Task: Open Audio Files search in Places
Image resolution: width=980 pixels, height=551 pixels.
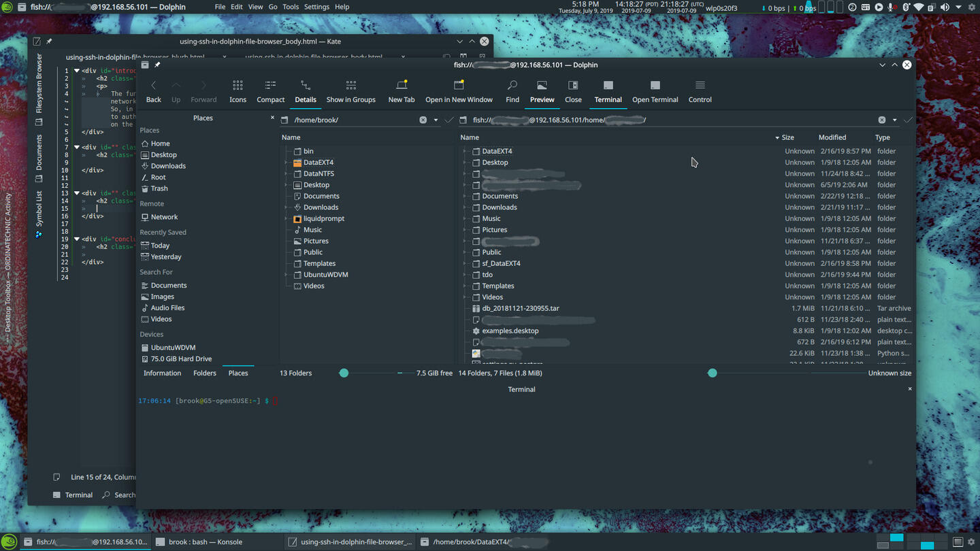Action: (163, 307)
